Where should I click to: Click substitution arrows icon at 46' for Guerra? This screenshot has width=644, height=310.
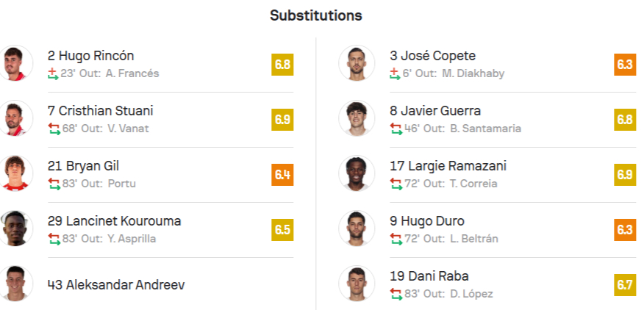(396, 129)
